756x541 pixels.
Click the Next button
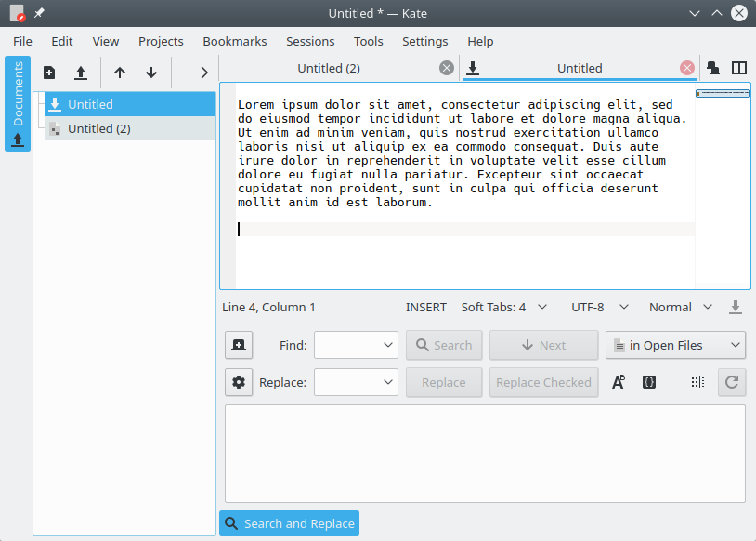coord(544,345)
